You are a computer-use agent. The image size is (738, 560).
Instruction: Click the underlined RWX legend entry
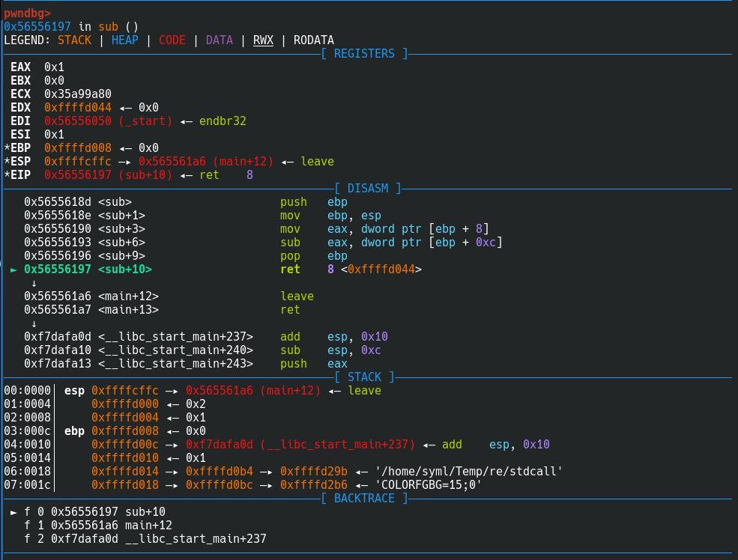(x=263, y=40)
